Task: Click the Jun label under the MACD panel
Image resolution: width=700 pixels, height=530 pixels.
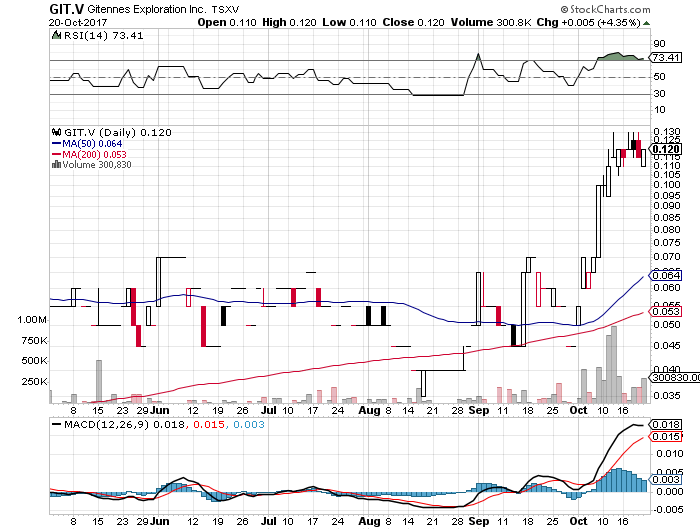Action: click(159, 522)
